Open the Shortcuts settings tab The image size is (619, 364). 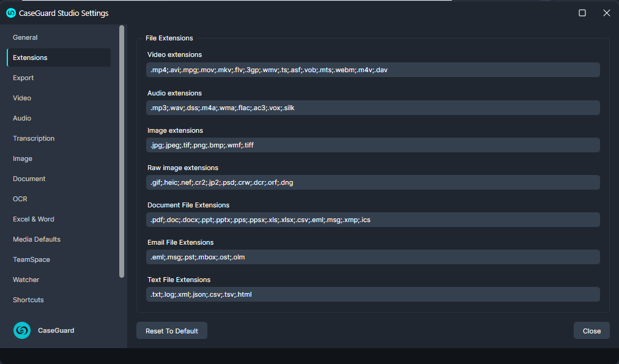(x=28, y=300)
